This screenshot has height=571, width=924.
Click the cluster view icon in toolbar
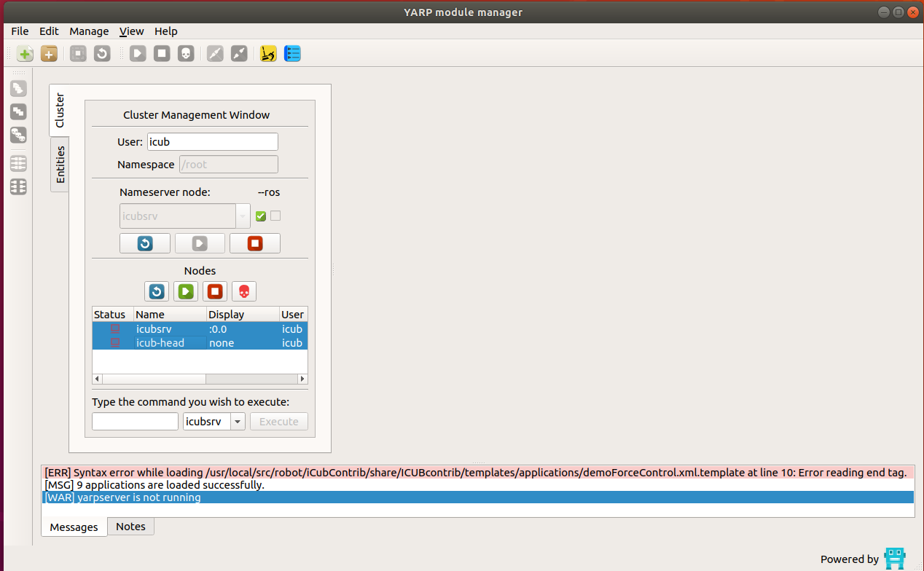pyautogui.click(x=268, y=54)
